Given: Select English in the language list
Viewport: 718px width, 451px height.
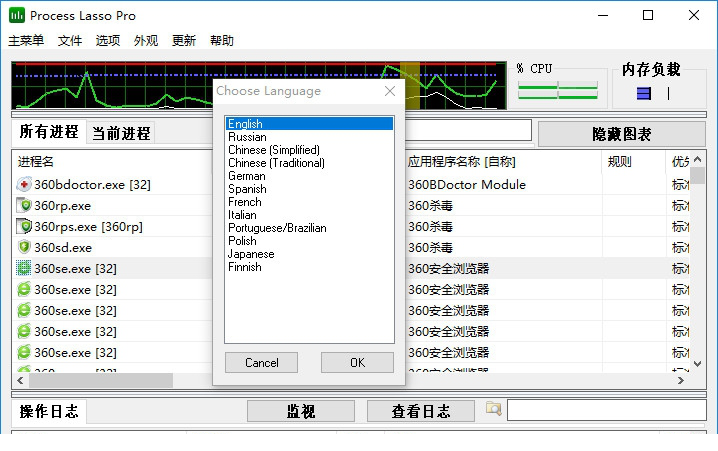Looking at the screenshot, I should pos(309,124).
